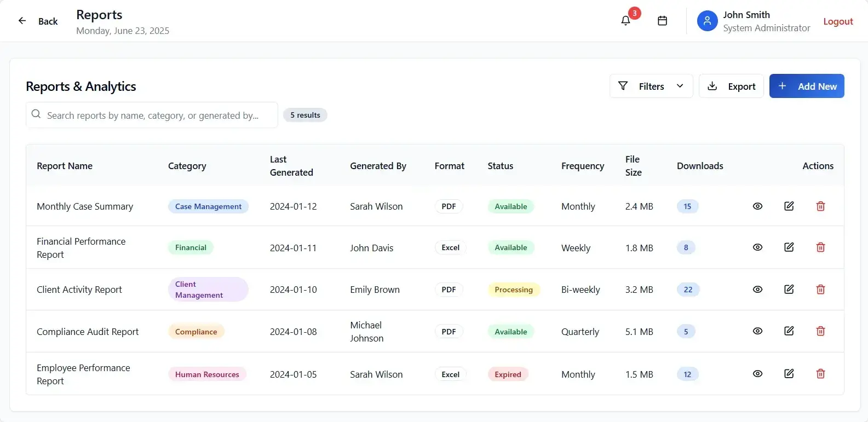Viewport: 868px width, 422px height.
Task: Click the Add New button
Action: [x=806, y=86]
